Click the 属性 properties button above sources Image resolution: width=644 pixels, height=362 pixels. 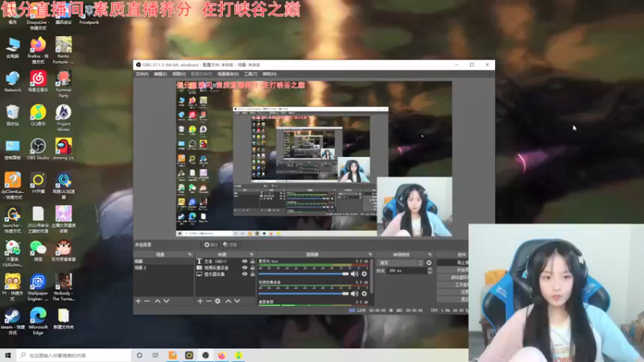[211, 245]
